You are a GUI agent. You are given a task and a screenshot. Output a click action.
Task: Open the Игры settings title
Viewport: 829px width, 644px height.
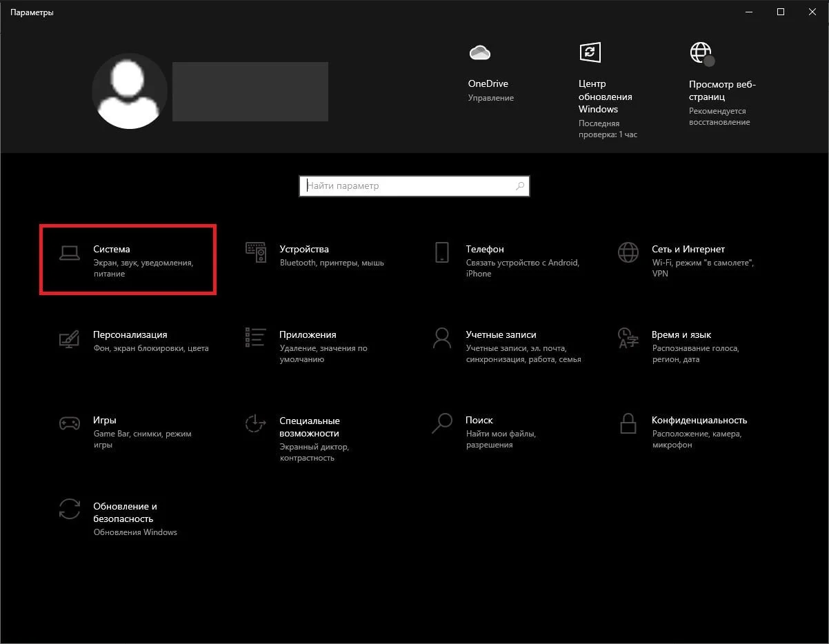[105, 420]
